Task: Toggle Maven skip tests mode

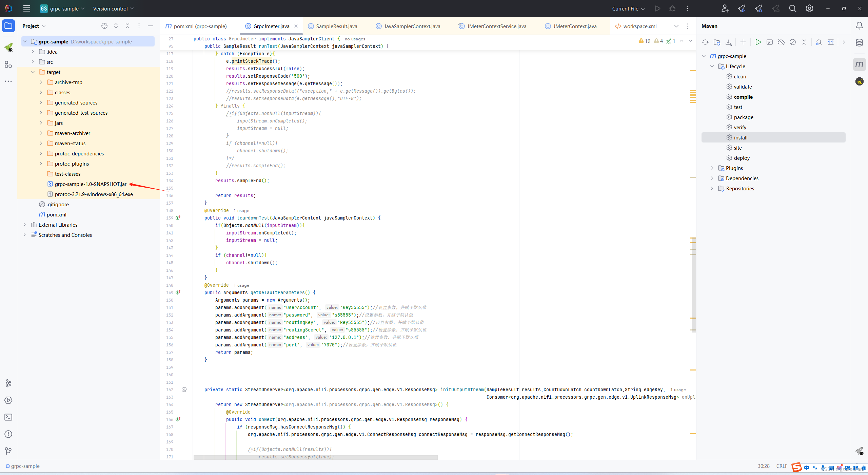Action: pyautogui.click(x=793, y=42)
